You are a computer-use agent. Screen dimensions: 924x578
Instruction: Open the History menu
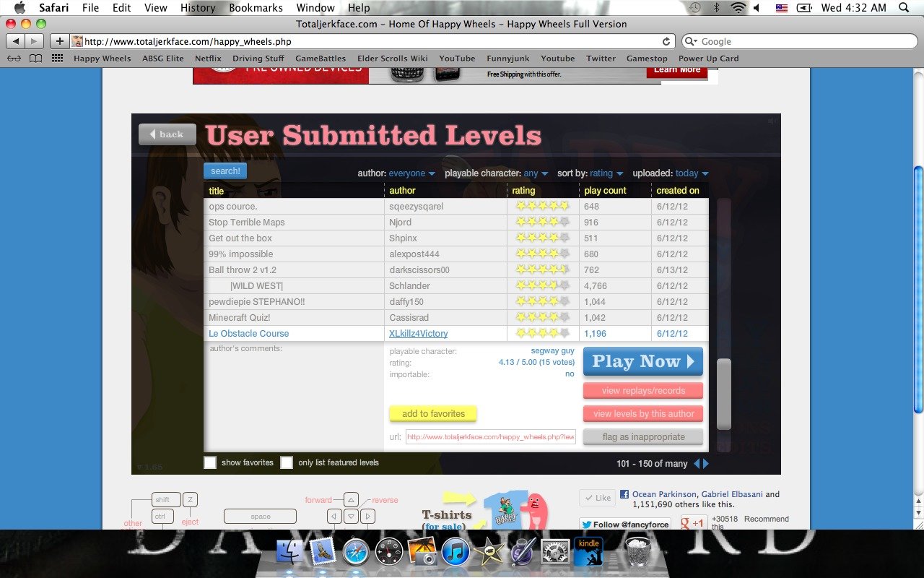click(198, 8)
